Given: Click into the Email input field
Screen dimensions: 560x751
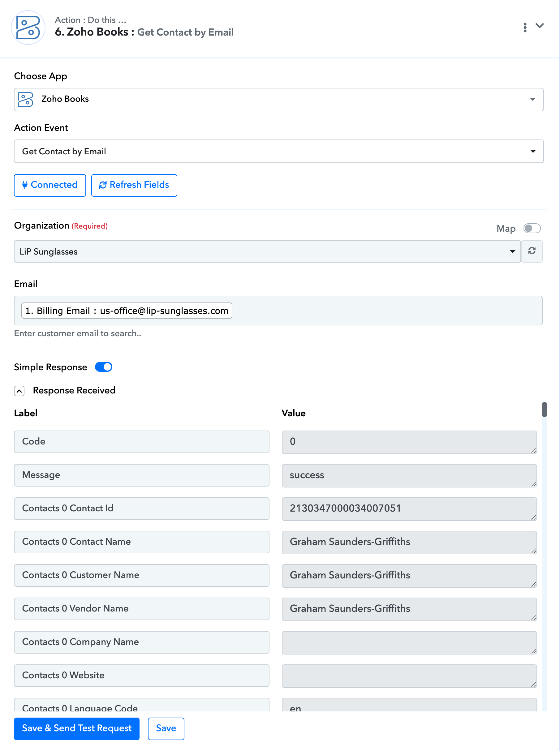Looking at the screenshot, I should (386, 311).
